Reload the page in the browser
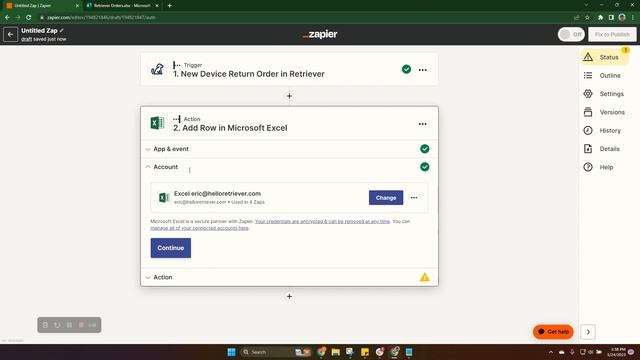Viewport: 640px width, 360px height. 29,18
